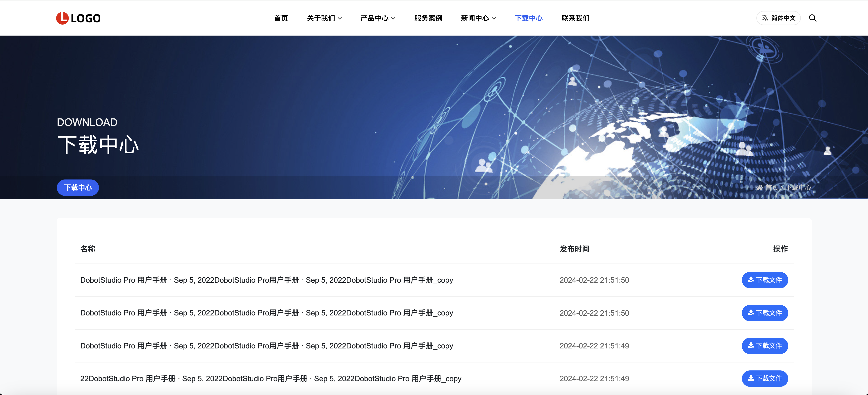This screenshot has height=395, width=868.
Task: Click the search magnifier icon
Action: 812,18
